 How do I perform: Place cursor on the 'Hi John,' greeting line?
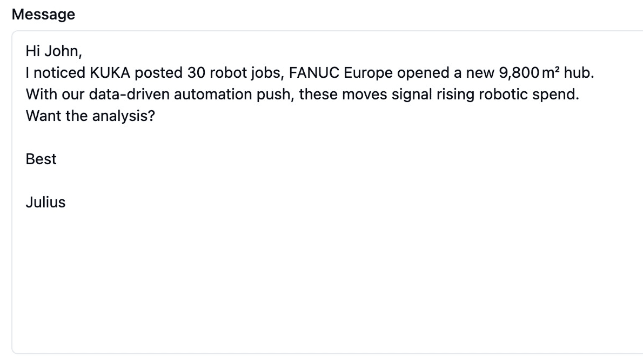[x=53, y=51]
